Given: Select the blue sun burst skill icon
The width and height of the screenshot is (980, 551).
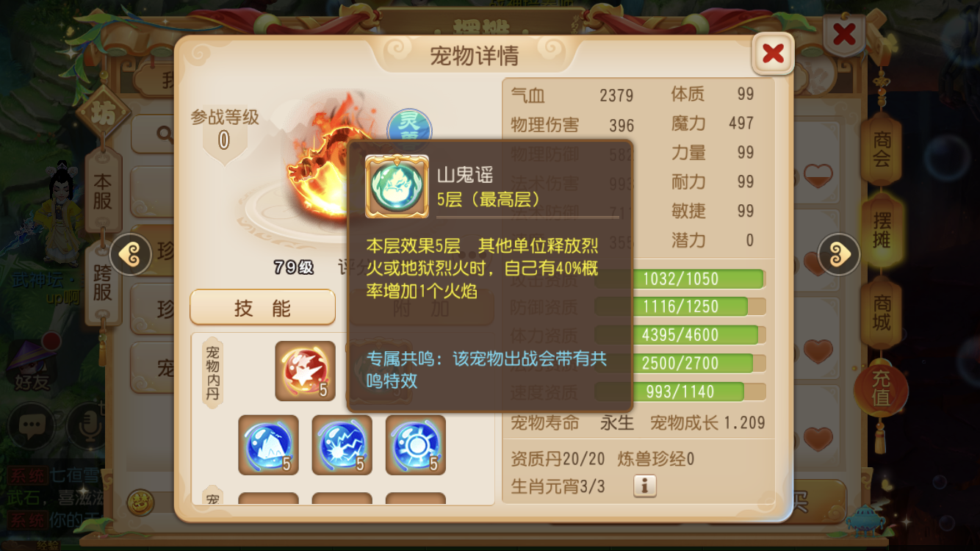Looking at the screenshot, I should click(x=415, y=445).
